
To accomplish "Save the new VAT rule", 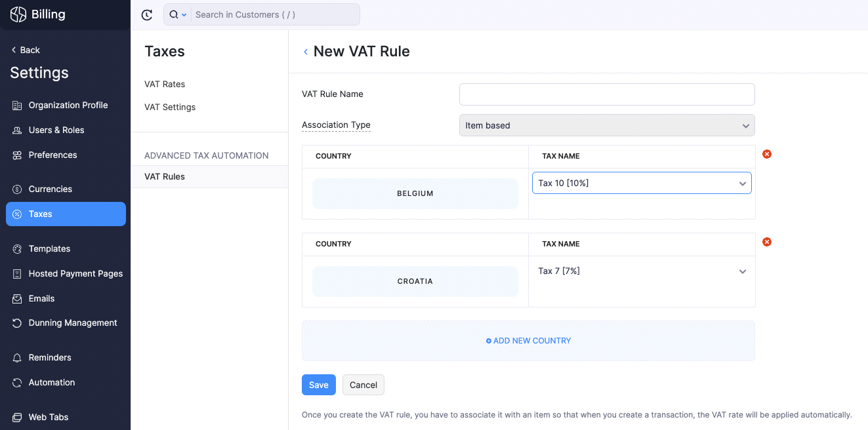I will [318, 385].
